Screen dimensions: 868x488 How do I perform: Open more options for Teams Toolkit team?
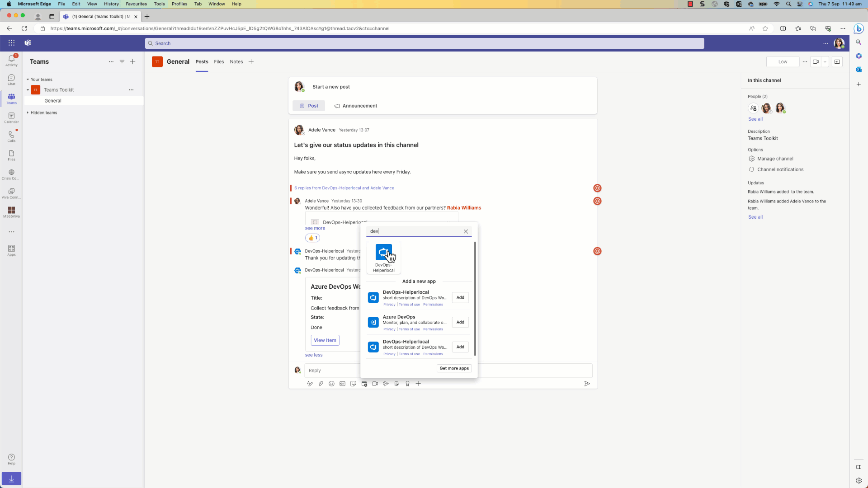[131, 90]
